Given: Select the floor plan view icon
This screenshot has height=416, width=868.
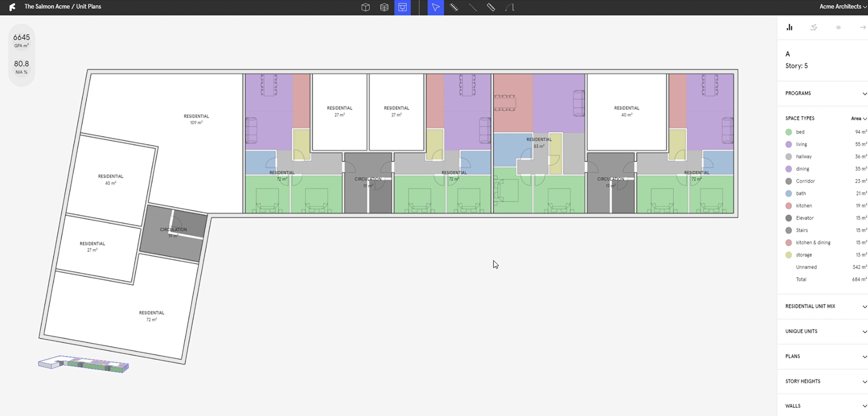Looking at the screenshot, I should 402,7.
